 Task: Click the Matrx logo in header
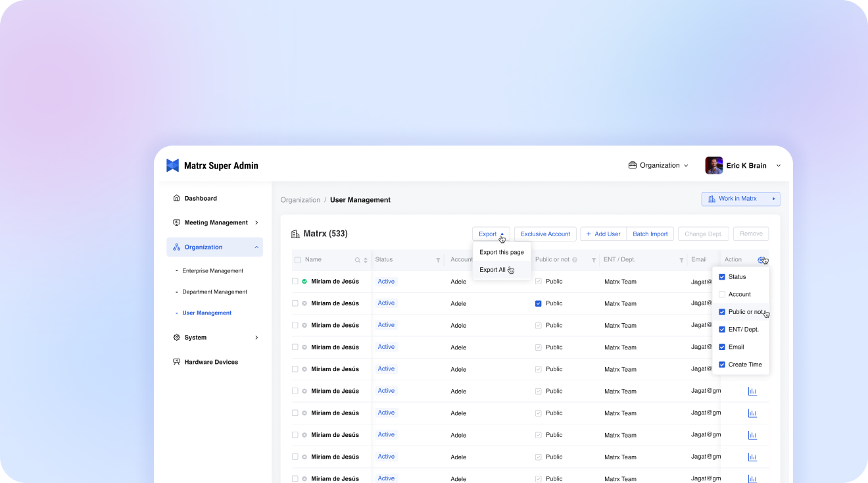pos(172,166)
